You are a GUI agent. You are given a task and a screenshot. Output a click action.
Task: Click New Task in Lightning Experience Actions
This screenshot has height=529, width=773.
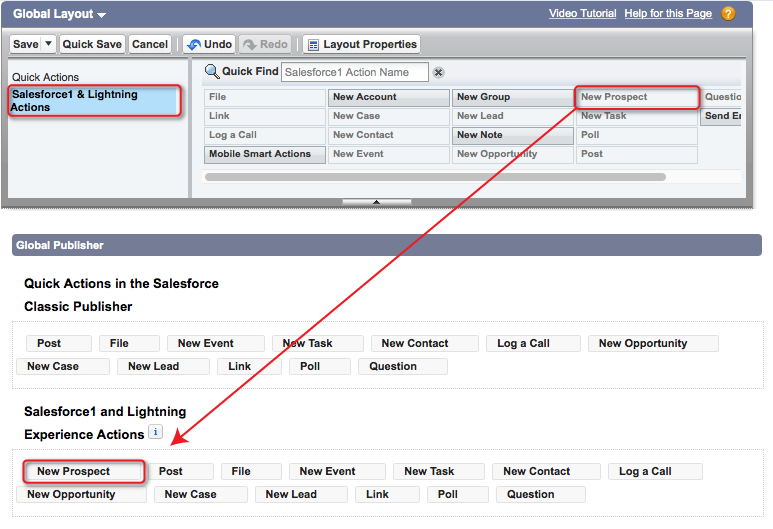pyautogui.click(x=439, y=471)
